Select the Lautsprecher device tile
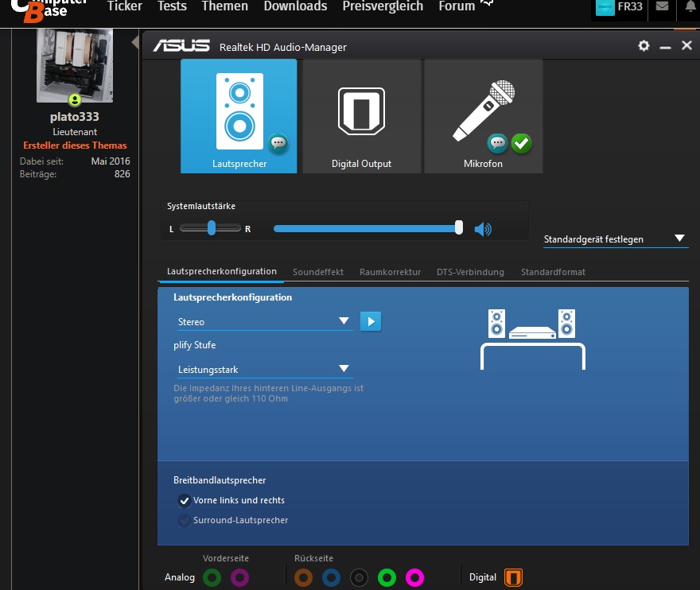Image resolution: width=700 pixels, height=590 pixels. tap(239, 116)
